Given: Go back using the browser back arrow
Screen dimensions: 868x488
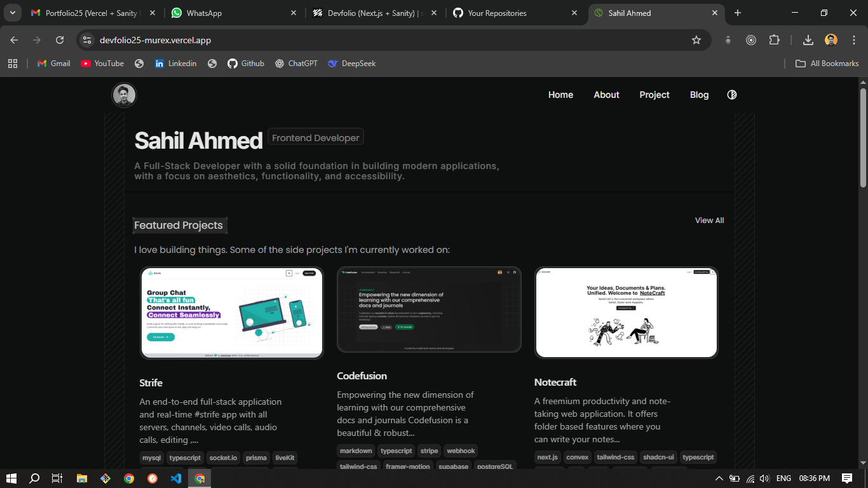Looking at the screenshot, I should coord(14,40).
